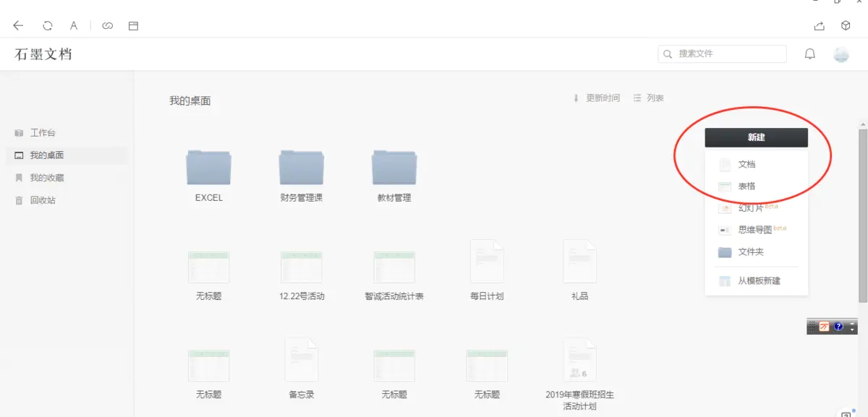Click the 新建 button
This screenshot has height=417, width=868.
pos(757,137)
